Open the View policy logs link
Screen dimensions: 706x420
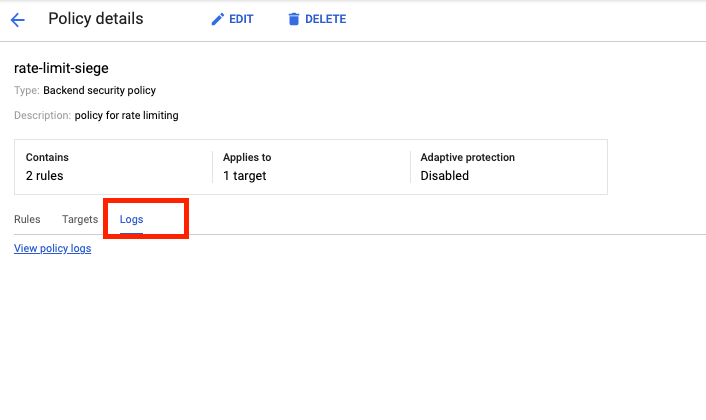(x=52, y=248)
